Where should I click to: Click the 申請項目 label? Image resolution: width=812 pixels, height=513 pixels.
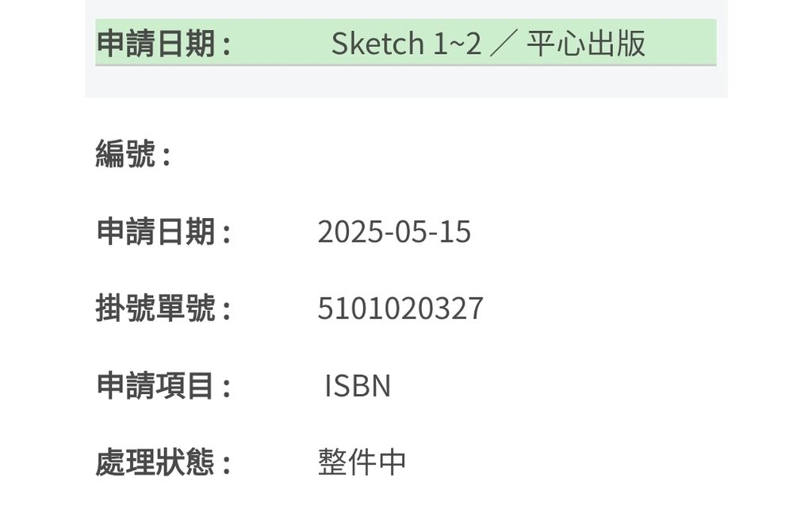163,385
